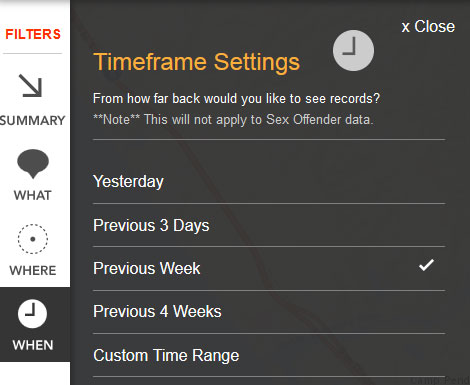The width and height of the screenshot is (470, 385).
Task: Choose the Previous 3 Days option
Action: 269,225
